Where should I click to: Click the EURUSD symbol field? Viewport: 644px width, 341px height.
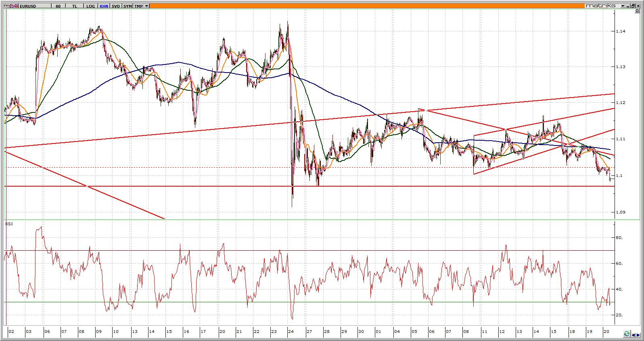(35, 6)
